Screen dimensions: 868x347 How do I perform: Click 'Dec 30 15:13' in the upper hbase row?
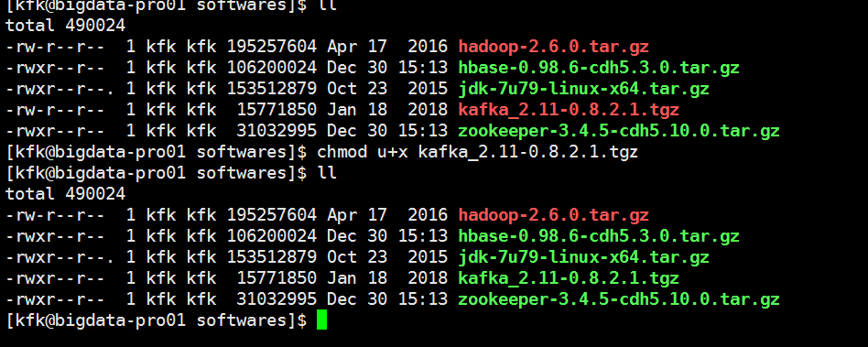(x=387, y=68)
